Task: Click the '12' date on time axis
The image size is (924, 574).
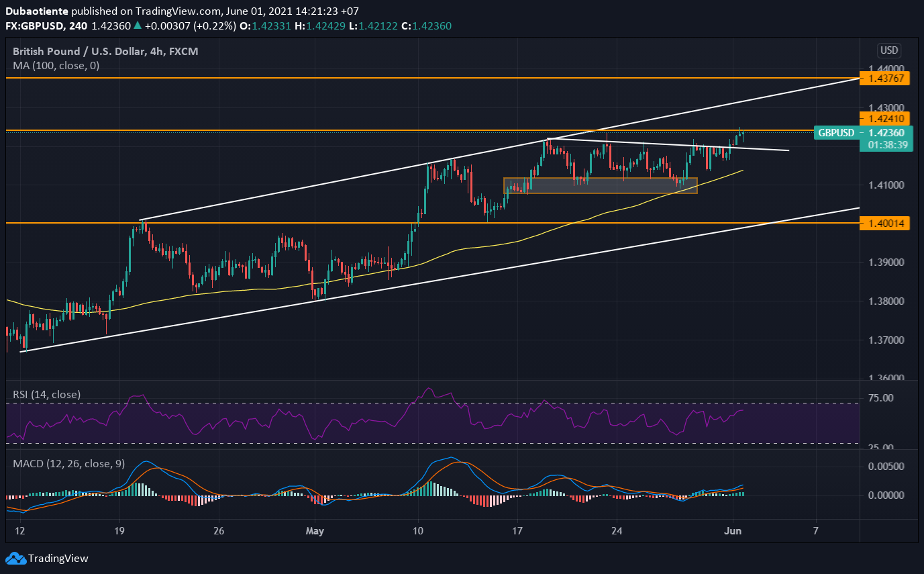Action: [20, 531]
